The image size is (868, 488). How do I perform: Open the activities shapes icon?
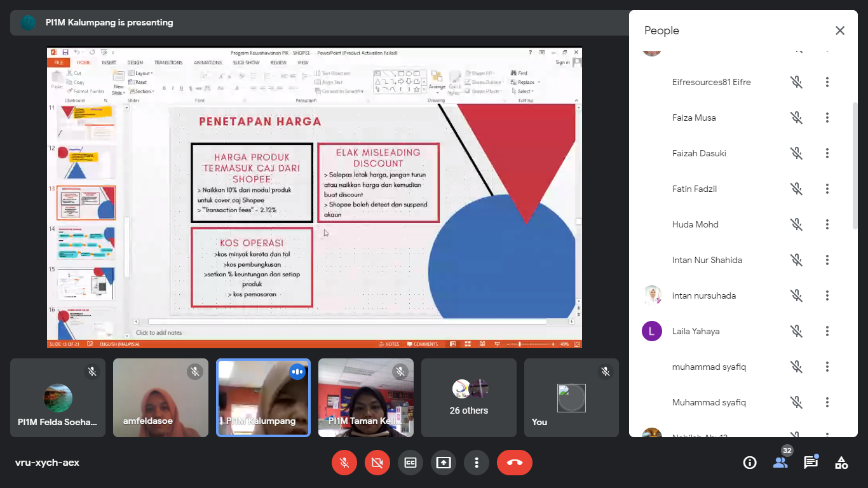point(841,463)
